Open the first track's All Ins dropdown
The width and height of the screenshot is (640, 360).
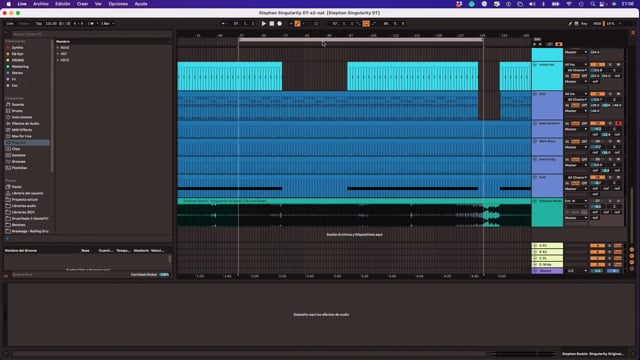(x=576, y=64)
